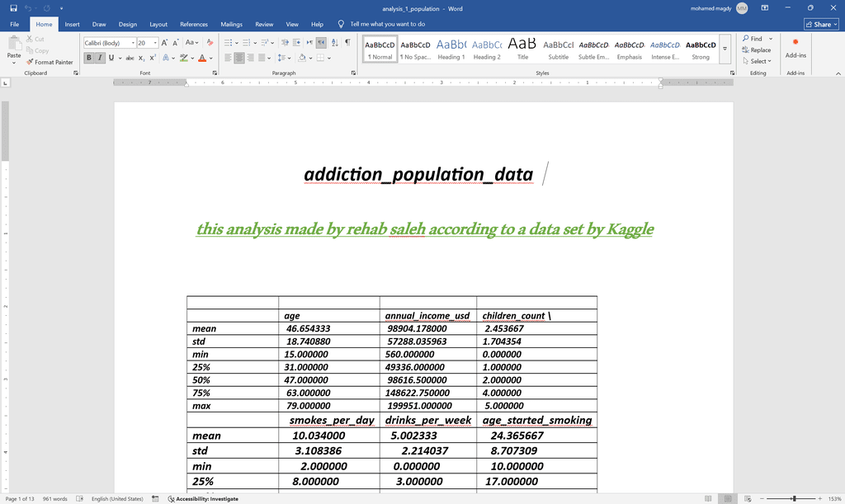845x504 pixels.
Task: Switch to the Layout tab
Action: click(x=158, y=24)
